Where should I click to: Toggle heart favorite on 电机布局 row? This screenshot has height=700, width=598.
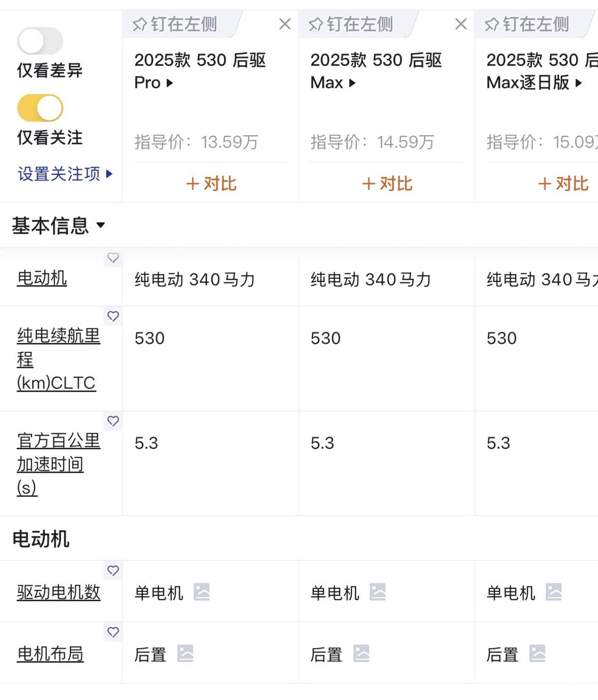(x=113, y=632)
